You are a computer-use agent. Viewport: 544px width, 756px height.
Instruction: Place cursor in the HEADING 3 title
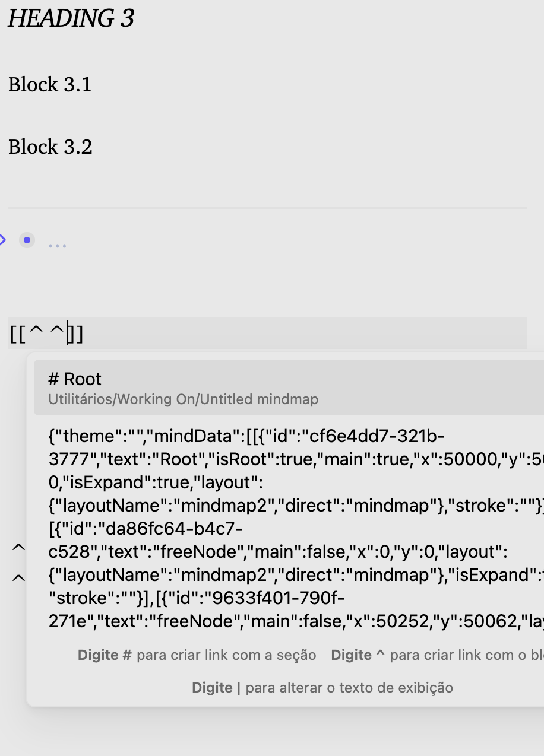tap(71, 18)
